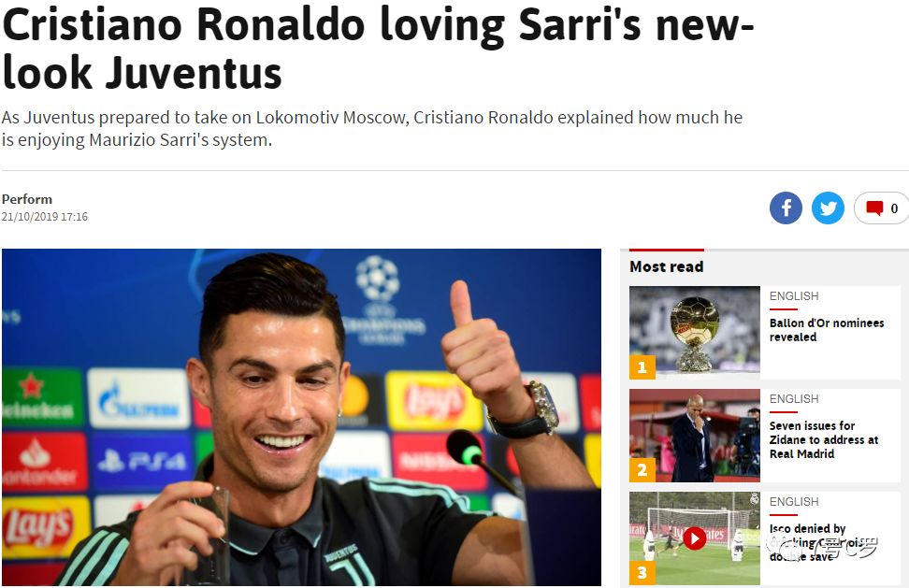Click ENGLISH label above Isco story
The width and height of the screenshot is (909, 588).
point(794,502)
